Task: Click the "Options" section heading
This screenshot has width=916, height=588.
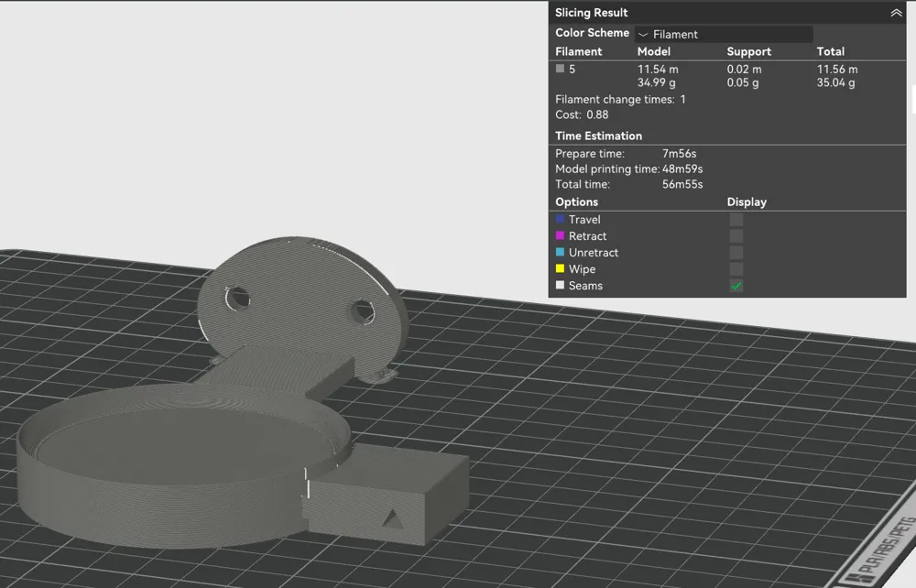Action: [576, 202]
